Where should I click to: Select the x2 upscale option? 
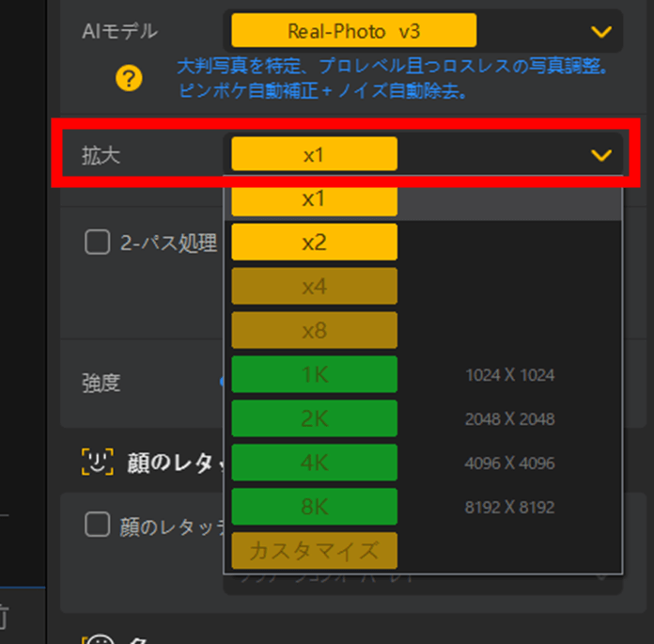click(x=314, y=243)
